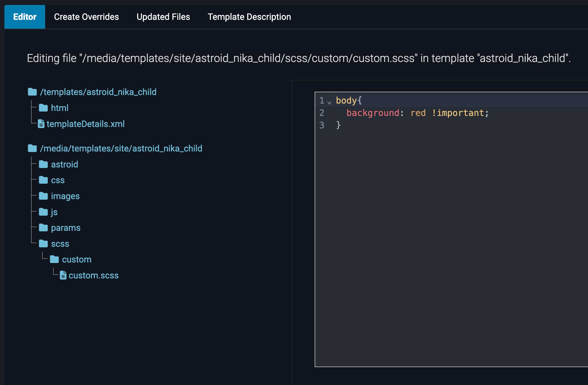Click the css folder icon

coord(43,180)
